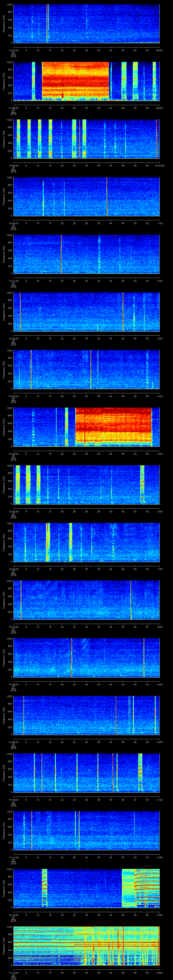Select the spectrogram panel starting at 13:59:00
The height and width of the screenshot is (980, 173).
87,139
